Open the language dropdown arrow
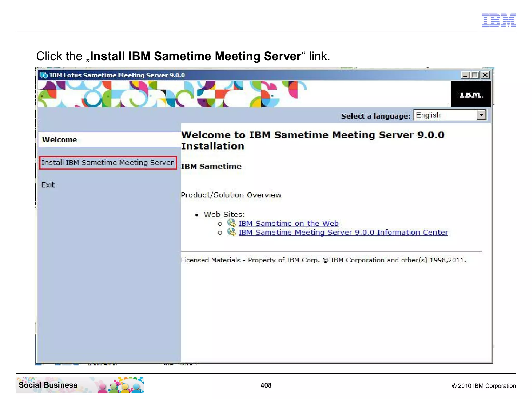 point(481,115)
